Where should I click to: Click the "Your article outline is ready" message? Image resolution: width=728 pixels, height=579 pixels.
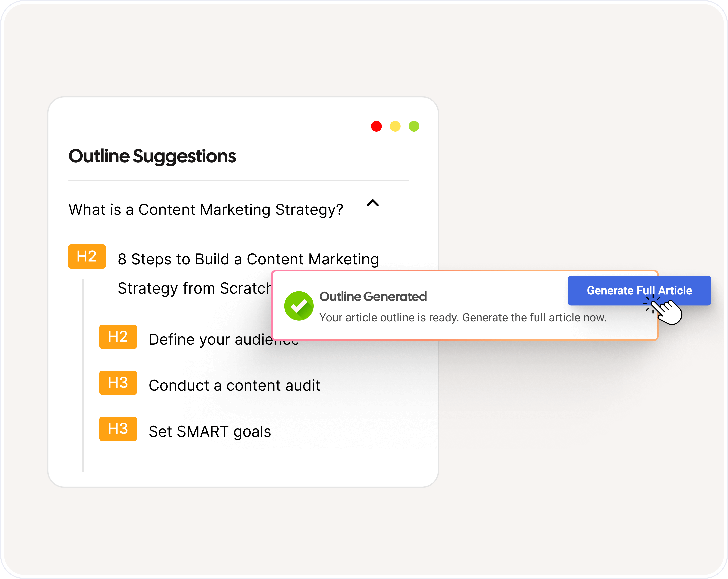pos(463,318)
